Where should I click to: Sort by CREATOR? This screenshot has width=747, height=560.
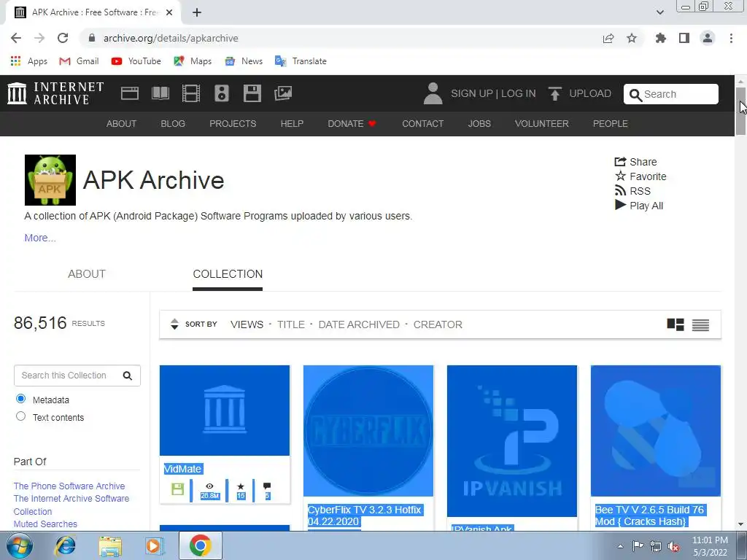tap(438, 324)
